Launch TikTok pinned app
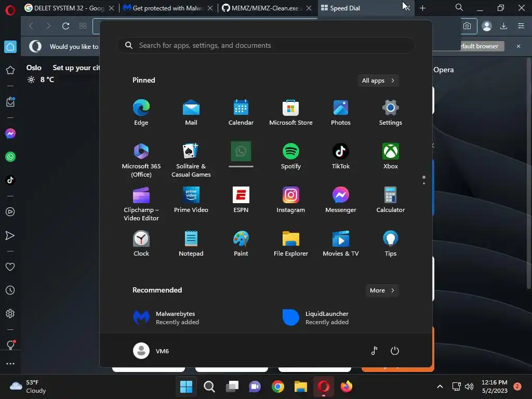 341,156
